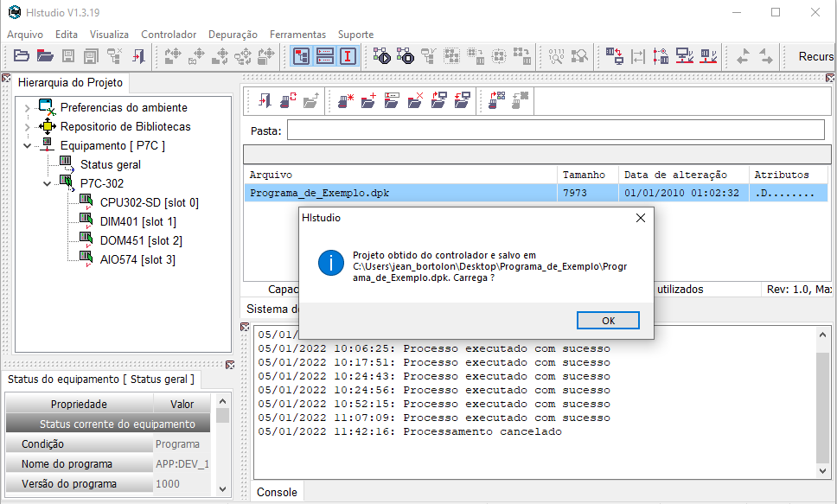Viewport: 837px width, 504px height.
Task: Select the Status do equipamento tab
Action: (101, 380)
